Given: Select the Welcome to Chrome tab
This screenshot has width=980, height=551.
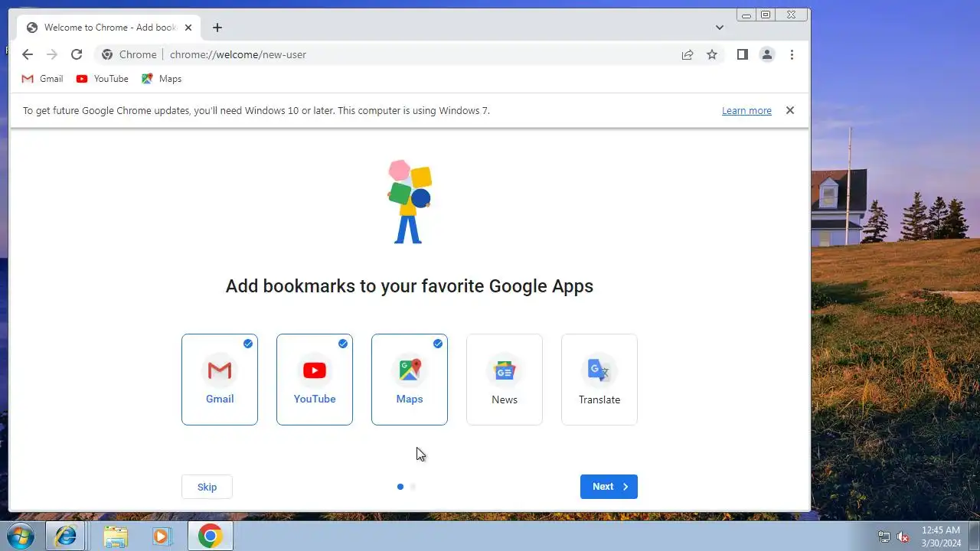Looking at the screenshot, I should 109,28.
